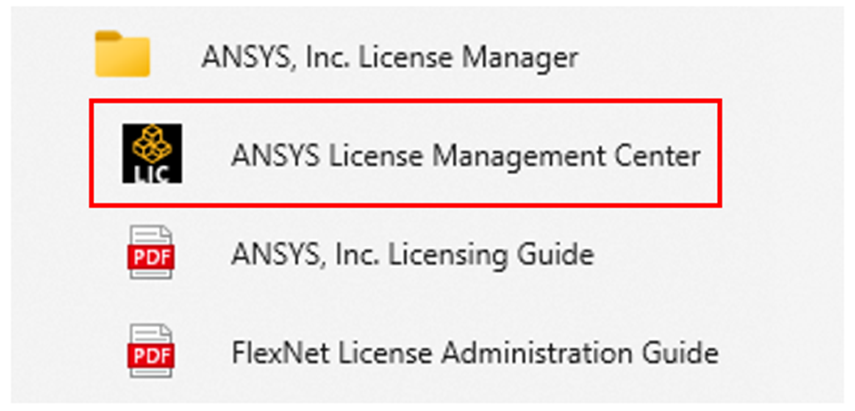Click the yellow License Manager folder icon
The image size is (855, 411).
point(122,54)
